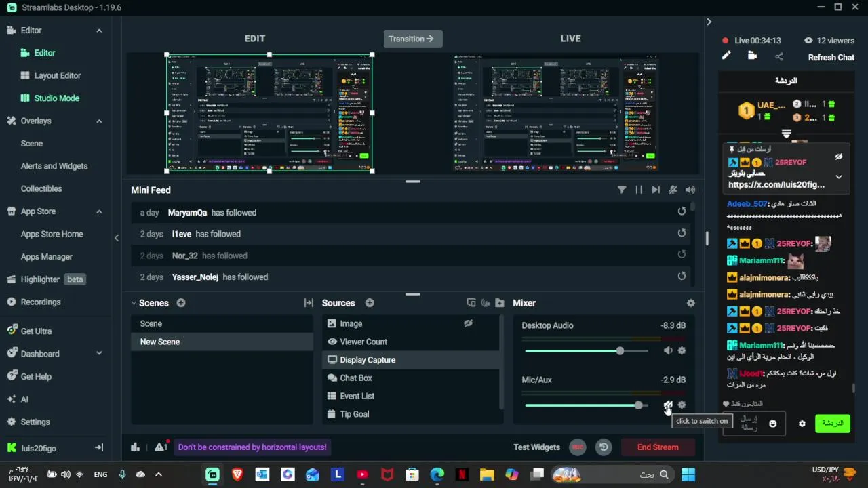
Task: Toggle muting of event alerts in Mini Feed
Action: point(673,190)
